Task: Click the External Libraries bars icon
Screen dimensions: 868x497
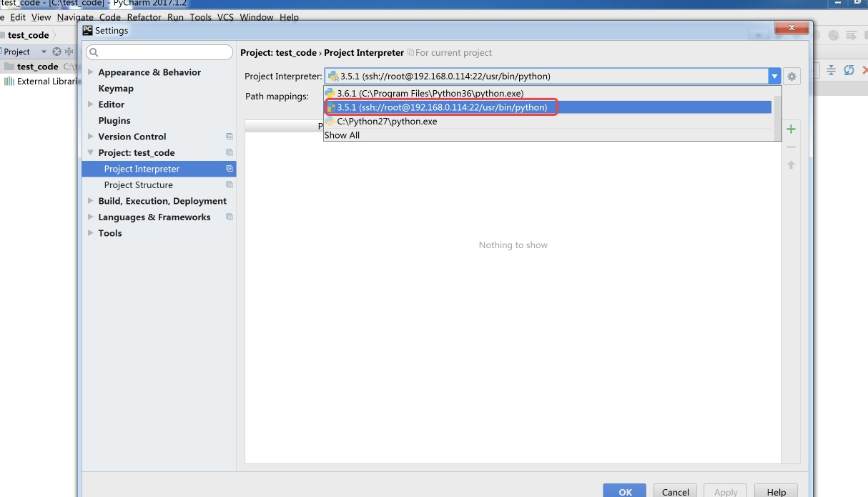Action: point(9,82)
